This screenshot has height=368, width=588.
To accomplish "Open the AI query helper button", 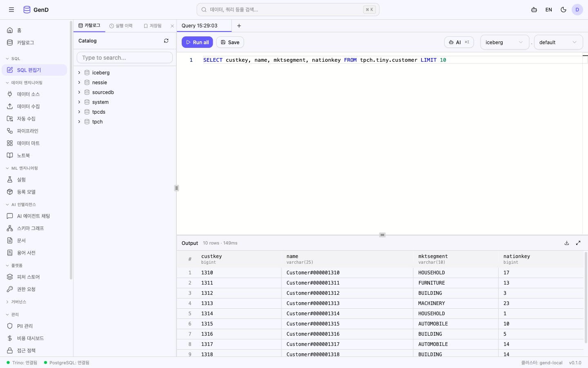I will point(459,42).
